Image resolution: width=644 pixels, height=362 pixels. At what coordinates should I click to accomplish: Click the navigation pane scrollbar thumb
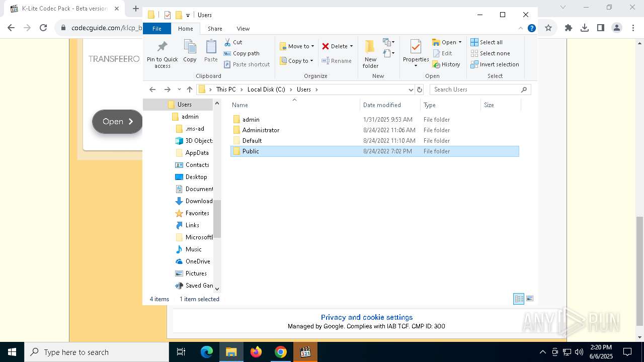click(x=217, y=219)
